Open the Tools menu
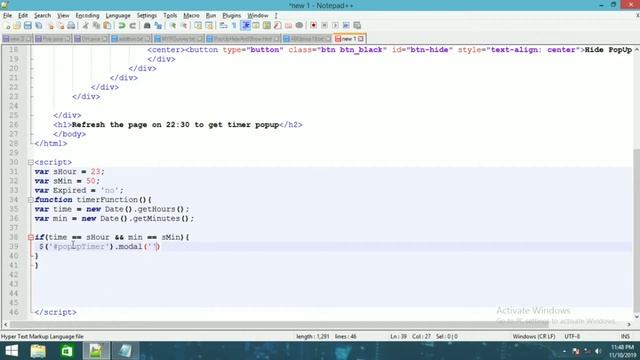The width and height of the screenshot is (640, 360). 170,16
